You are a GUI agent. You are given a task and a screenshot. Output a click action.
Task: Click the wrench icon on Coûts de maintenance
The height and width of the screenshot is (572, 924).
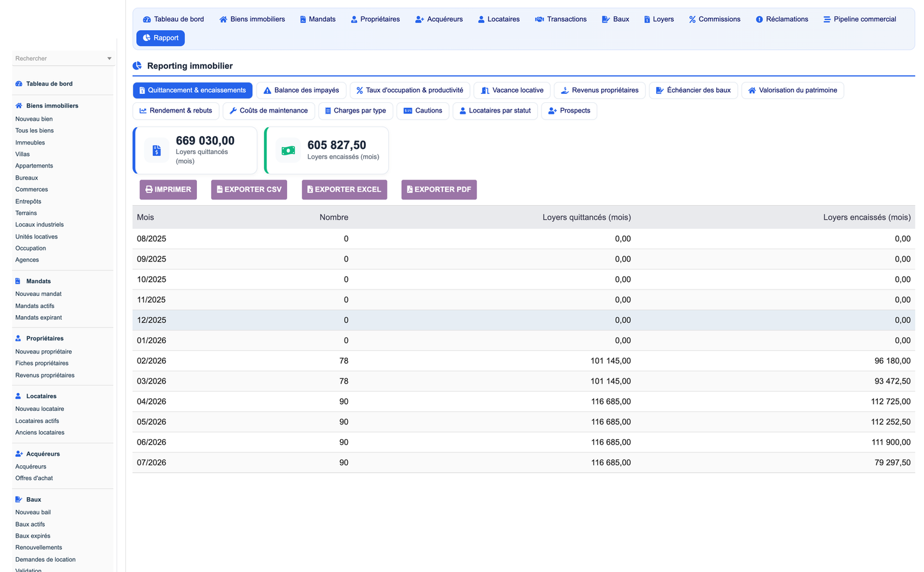(x=233, y=111)
